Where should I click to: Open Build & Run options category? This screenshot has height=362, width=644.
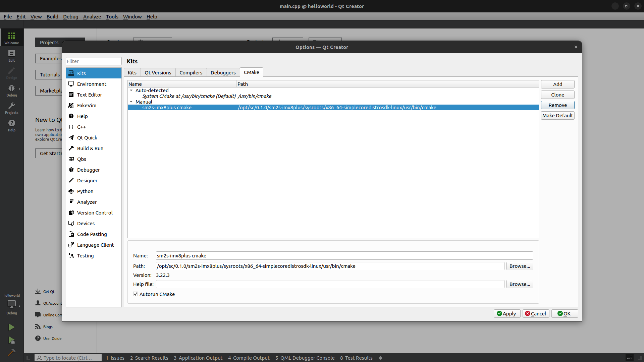tap(90, 148)
